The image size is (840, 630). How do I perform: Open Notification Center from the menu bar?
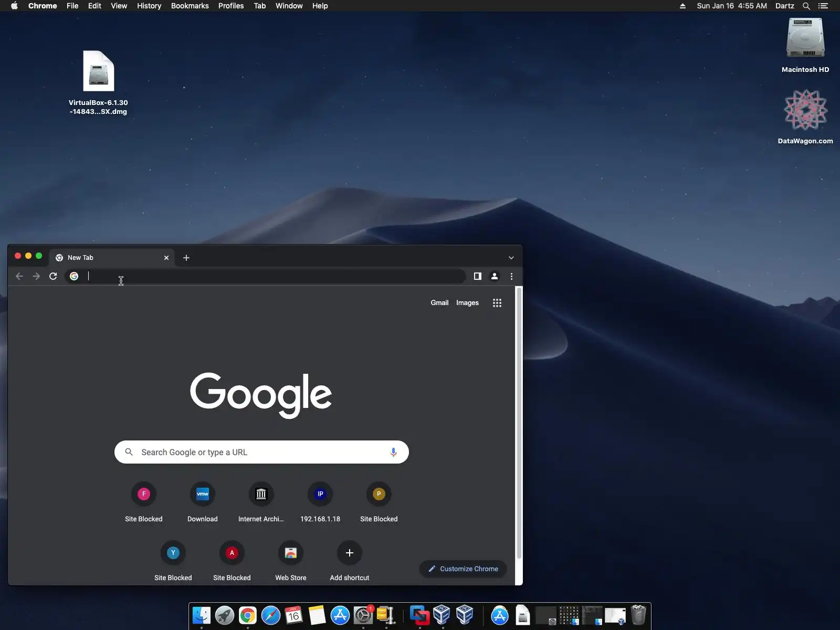(x=823, y=6)
